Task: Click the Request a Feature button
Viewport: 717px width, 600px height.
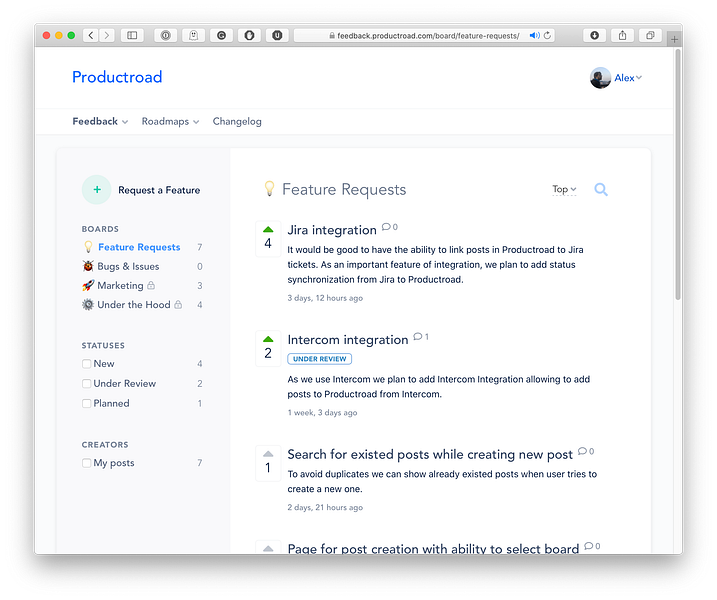Action: pos(159,190)
